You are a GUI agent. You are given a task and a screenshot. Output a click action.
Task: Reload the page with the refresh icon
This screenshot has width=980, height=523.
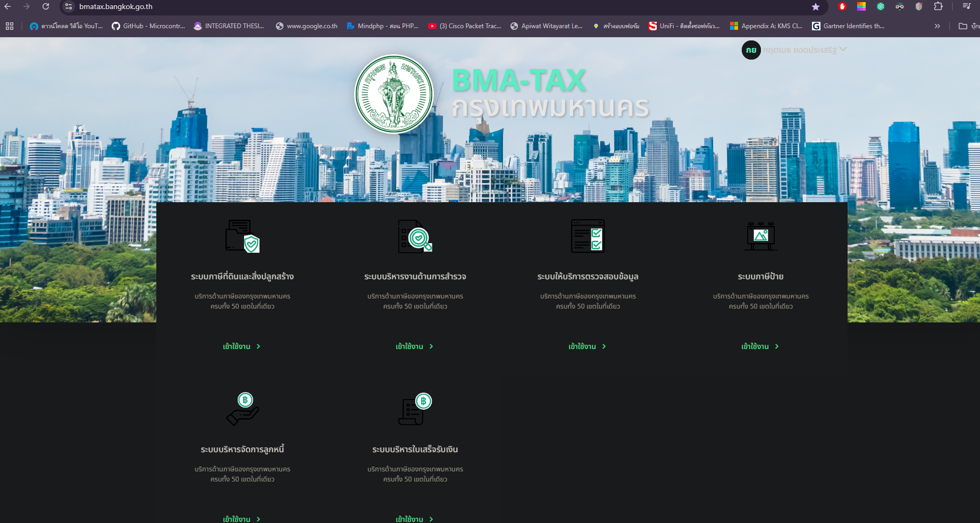tap(46, 6)
